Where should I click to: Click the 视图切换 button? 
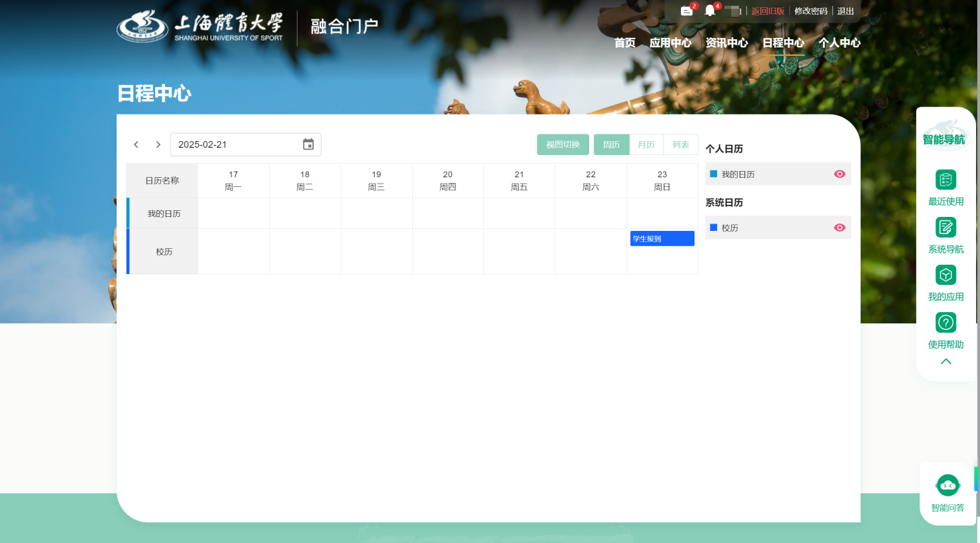point(563,144)
